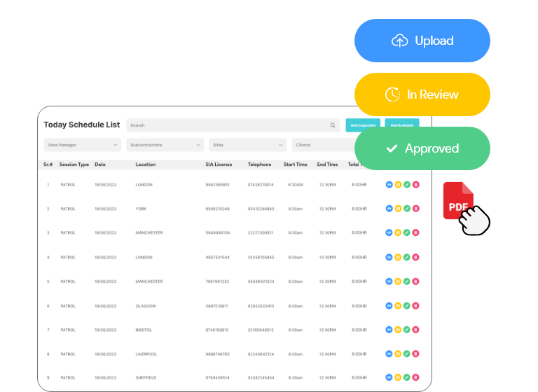Expand the Sites dropdown filter
Viewport: 538px width, 392px height.
click(247, 145)
